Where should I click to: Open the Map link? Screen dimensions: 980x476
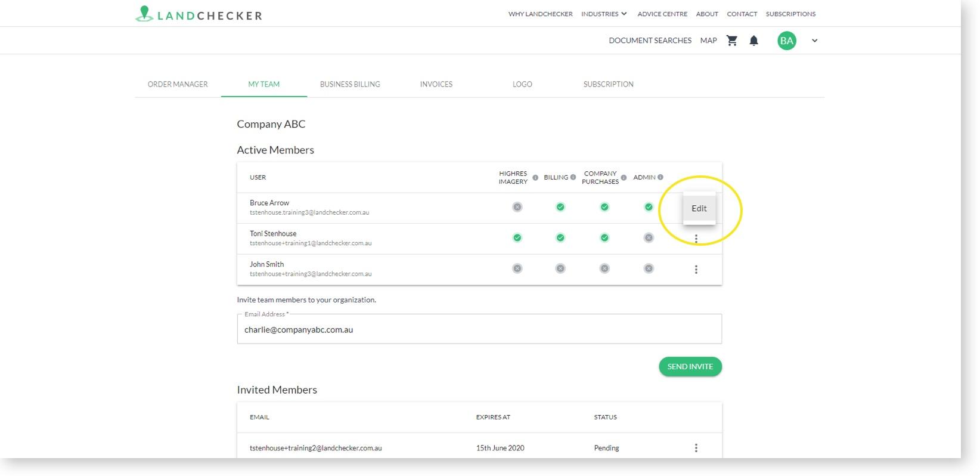coord(709,41)
